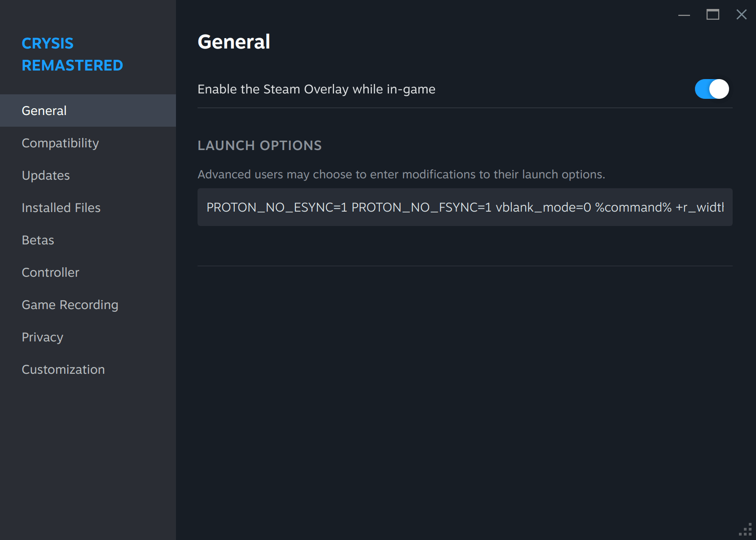Click into the launch options text field
Image resolution: width=756 pixels, height=540 pixels.
(x=465, y=207)
